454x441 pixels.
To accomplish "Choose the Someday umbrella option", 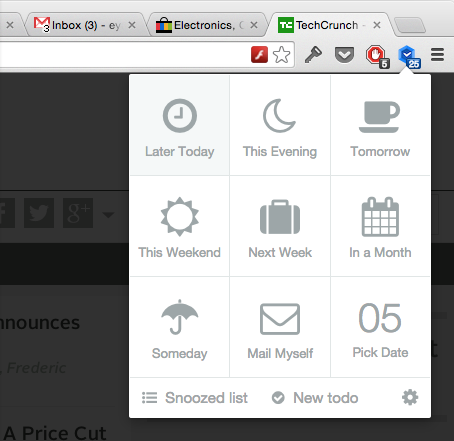I will point(179,327).
